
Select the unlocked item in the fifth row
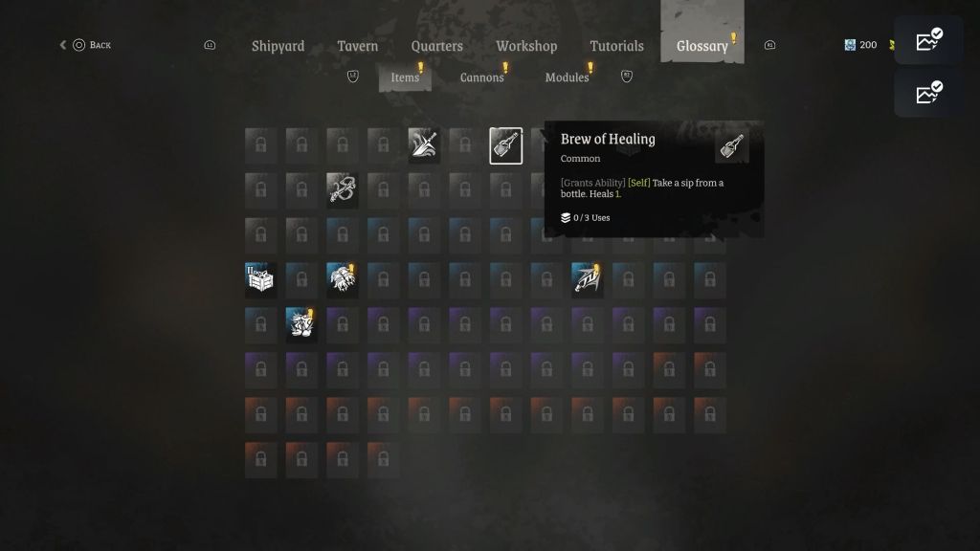click(x=301, y=325)
